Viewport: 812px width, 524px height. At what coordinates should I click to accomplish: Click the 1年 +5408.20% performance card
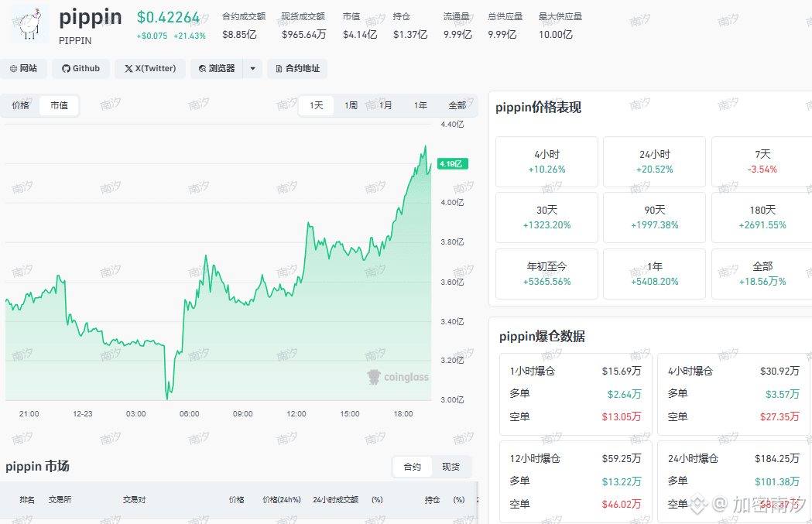[x=655, y=274]
